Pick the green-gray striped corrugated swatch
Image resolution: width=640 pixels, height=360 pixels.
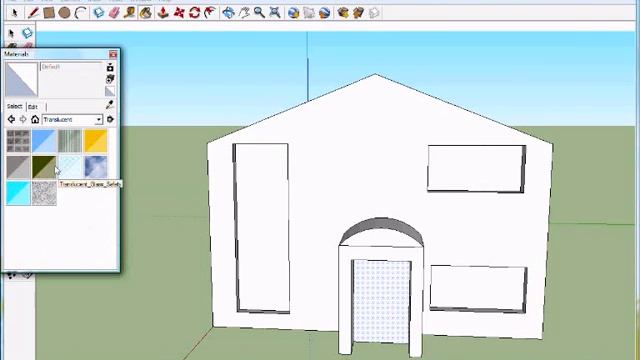click(70, 141)
